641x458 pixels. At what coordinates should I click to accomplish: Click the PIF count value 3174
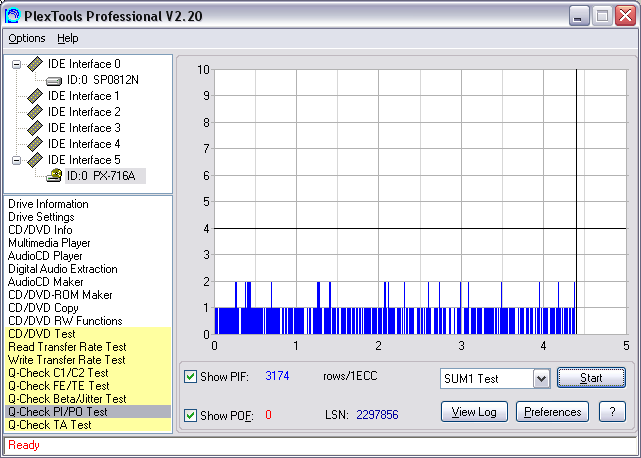tap(277, 376)
